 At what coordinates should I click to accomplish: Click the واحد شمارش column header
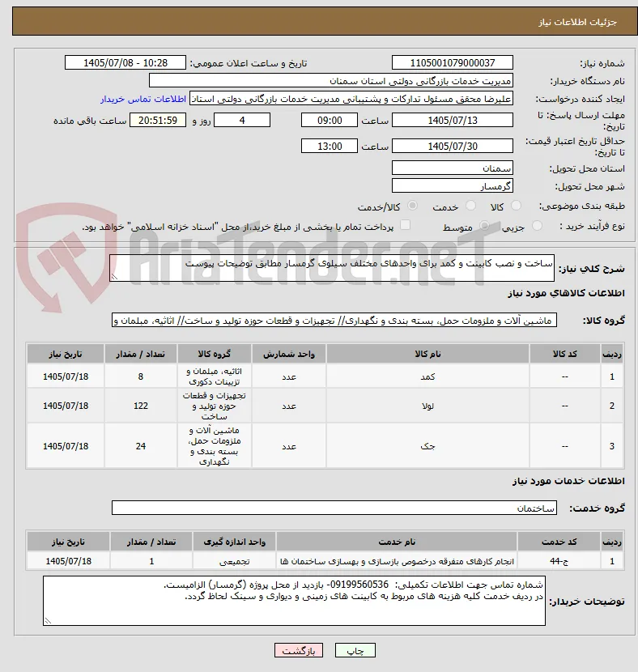point(289,354)
